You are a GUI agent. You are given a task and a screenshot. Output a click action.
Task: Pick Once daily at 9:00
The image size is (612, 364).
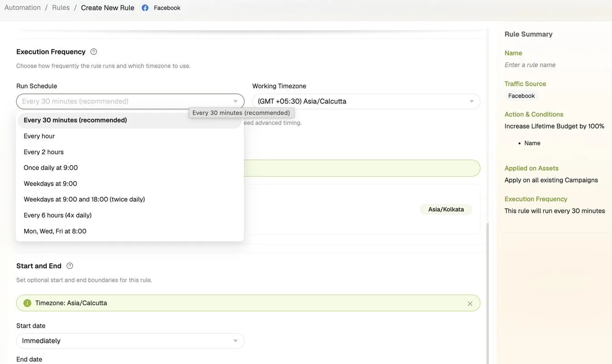[130, 168]
